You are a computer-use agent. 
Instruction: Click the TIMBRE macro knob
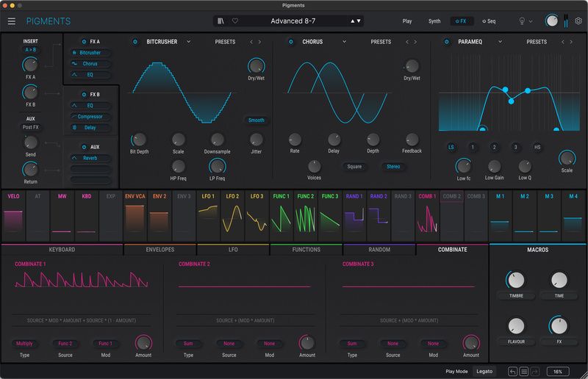click(x=516, y=280)
